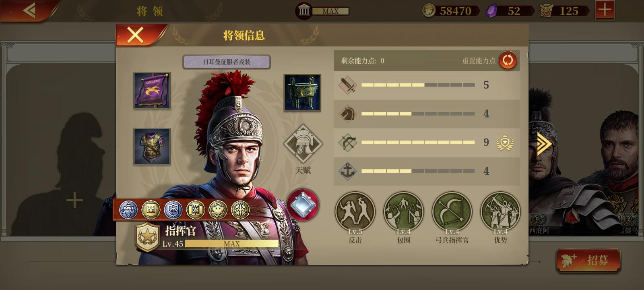Image resolution: width=644 pixels, height=290 pixels.
Task: Tap the 弓兵指挥官 archer commander skill
Action: [452, 212]
